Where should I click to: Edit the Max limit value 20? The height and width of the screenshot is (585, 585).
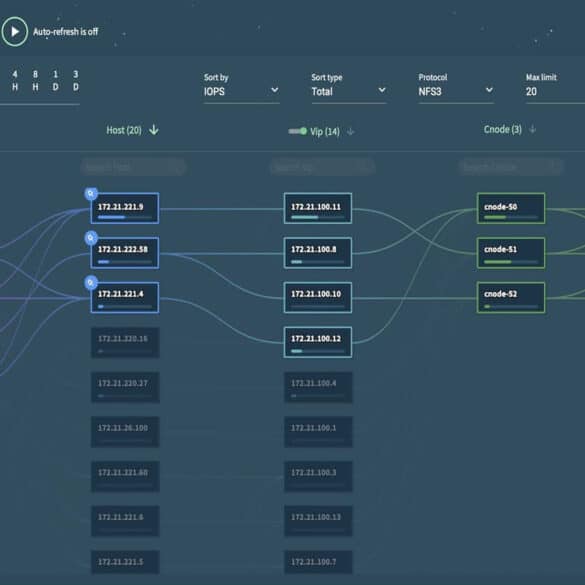click(555, 91)
